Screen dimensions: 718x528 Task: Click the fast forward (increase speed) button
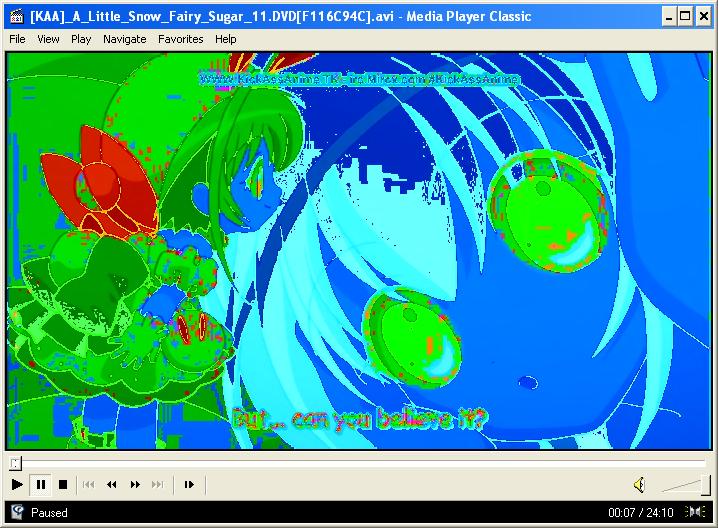(135, 484)
